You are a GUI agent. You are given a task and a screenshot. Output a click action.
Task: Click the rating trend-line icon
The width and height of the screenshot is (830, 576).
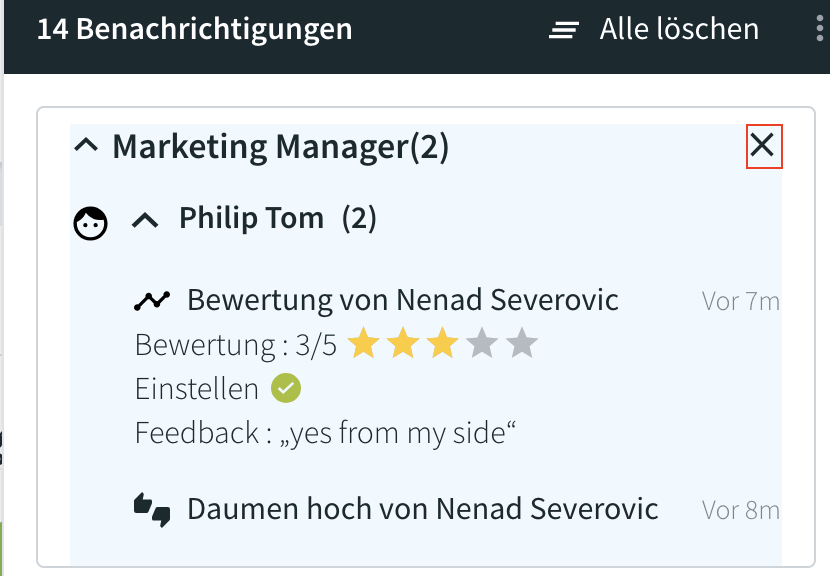(152, 301)
